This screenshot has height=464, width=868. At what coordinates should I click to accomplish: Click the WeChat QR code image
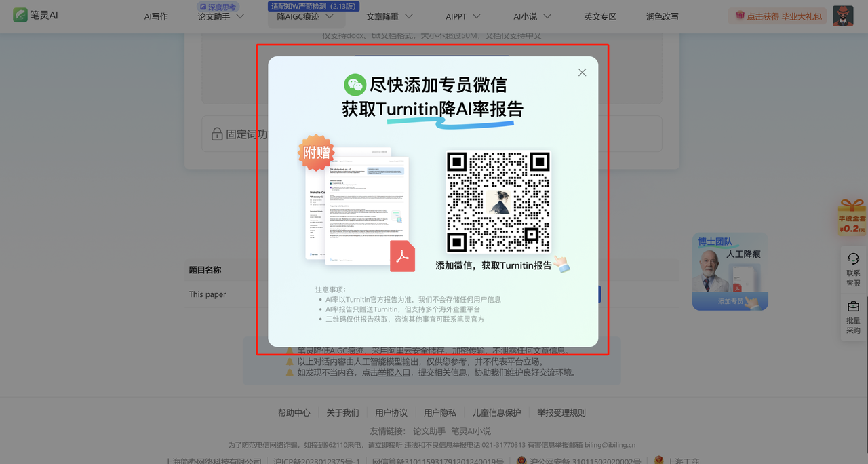point(498,202)
